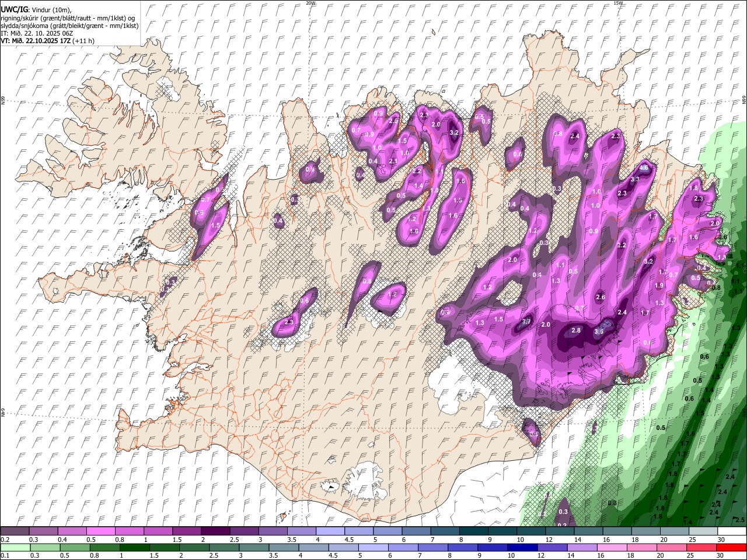This screenshot has width=747, height=560.
Task: Pick the red rain swatch labeled 25
Action: pyautogui.click(x=701, y=548)
